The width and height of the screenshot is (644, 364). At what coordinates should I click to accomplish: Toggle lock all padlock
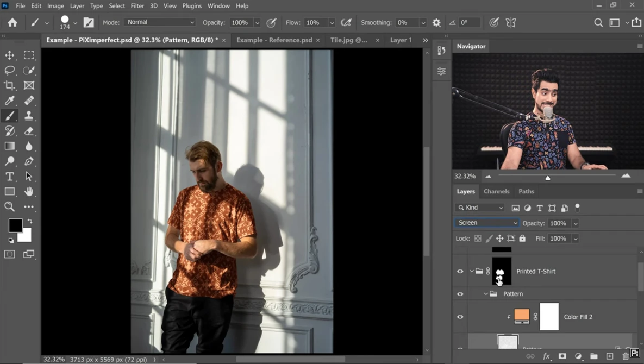coord(522,239)
